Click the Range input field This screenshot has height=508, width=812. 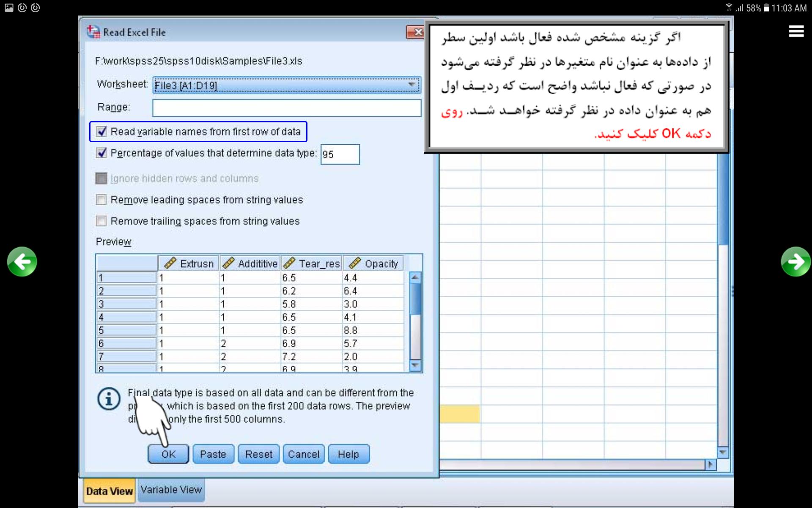[287, 108]
